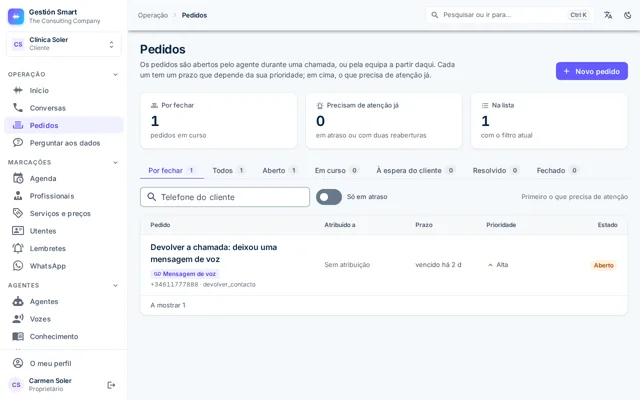Open Perguntar aos dados chat icon

click(x=18, y=143)
